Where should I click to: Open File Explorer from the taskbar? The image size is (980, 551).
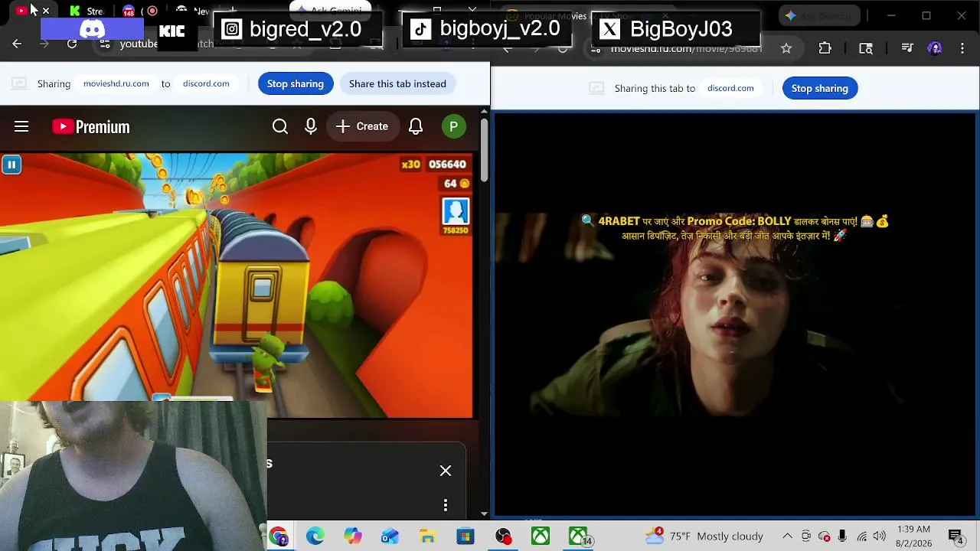[428, 536]
